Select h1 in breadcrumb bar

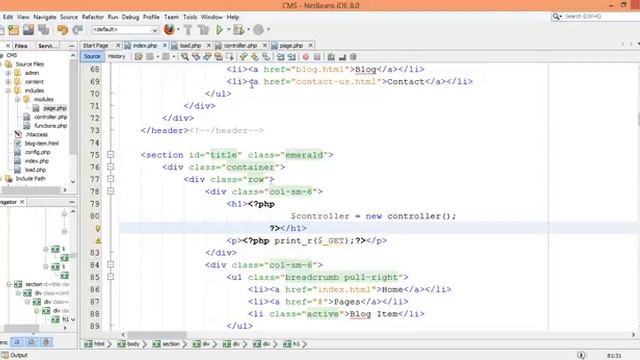292,344
